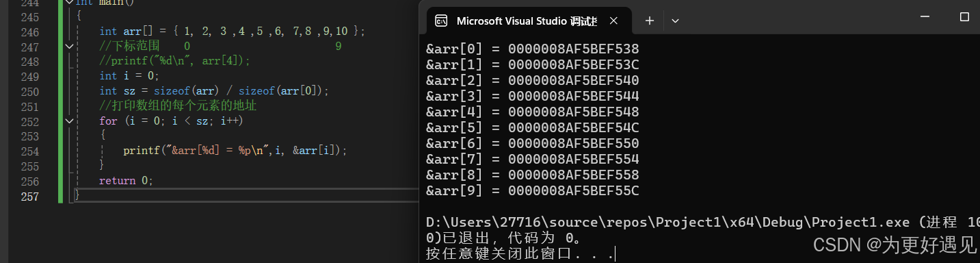Image resolution: width=980 pixels, height=263 pixels.
Task: Click the green change bar beside line 249
Action: tap(60, 76)
